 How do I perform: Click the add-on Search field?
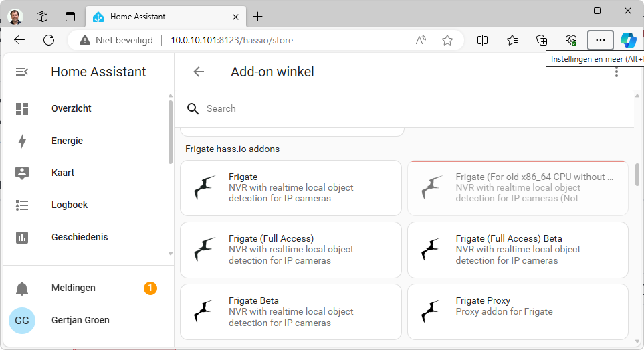(401, 108)
